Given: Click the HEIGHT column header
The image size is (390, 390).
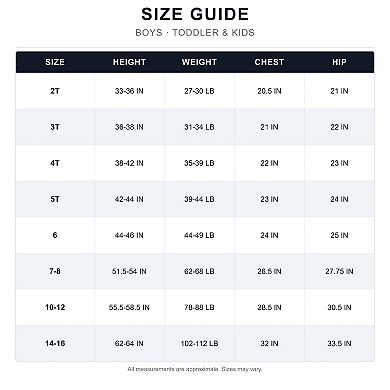Looking at the screenshot, I should pyautogui.click(x=129, y=62).
